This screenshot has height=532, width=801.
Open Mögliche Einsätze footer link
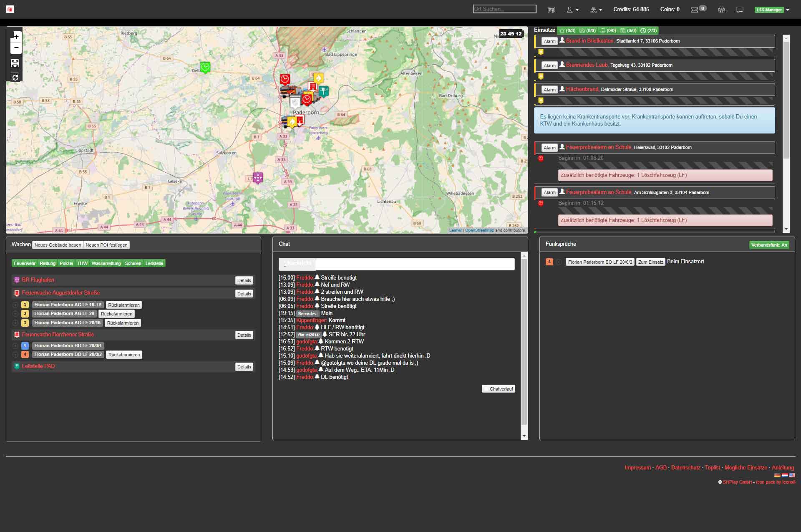point(746,467)
